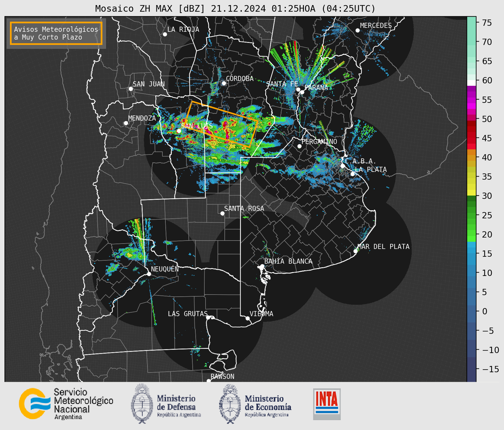
Task: Click the white 60 dBZ band on colorbar
Action: pos(471,83)
